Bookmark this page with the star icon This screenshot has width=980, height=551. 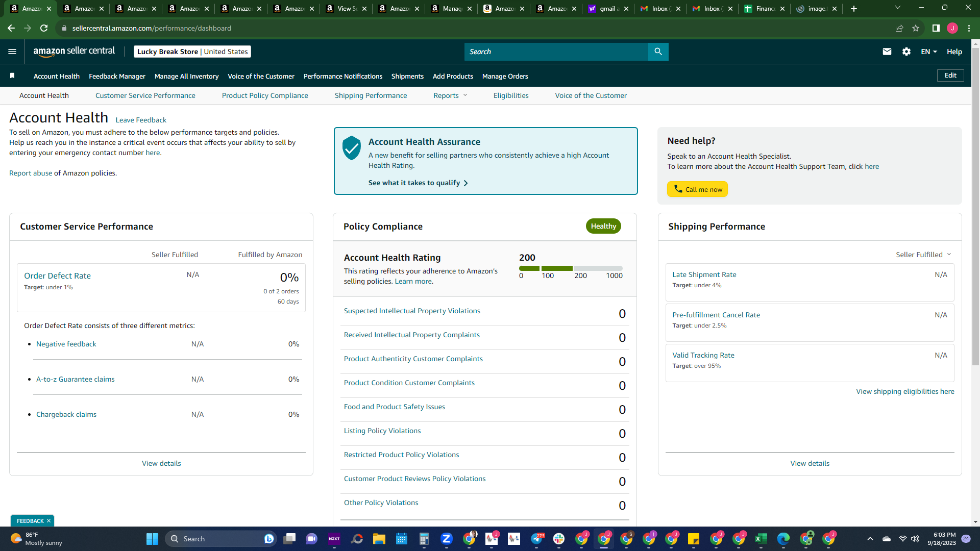point(916,28)
